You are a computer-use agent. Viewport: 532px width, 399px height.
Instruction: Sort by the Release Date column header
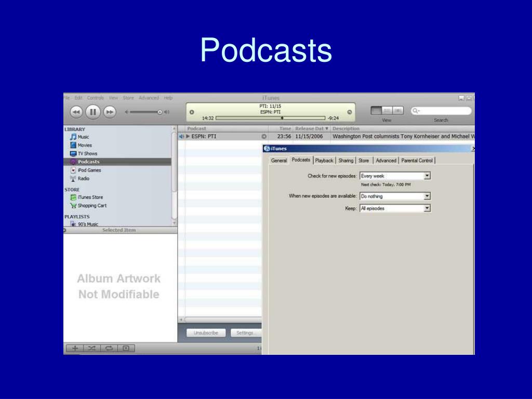312,129
